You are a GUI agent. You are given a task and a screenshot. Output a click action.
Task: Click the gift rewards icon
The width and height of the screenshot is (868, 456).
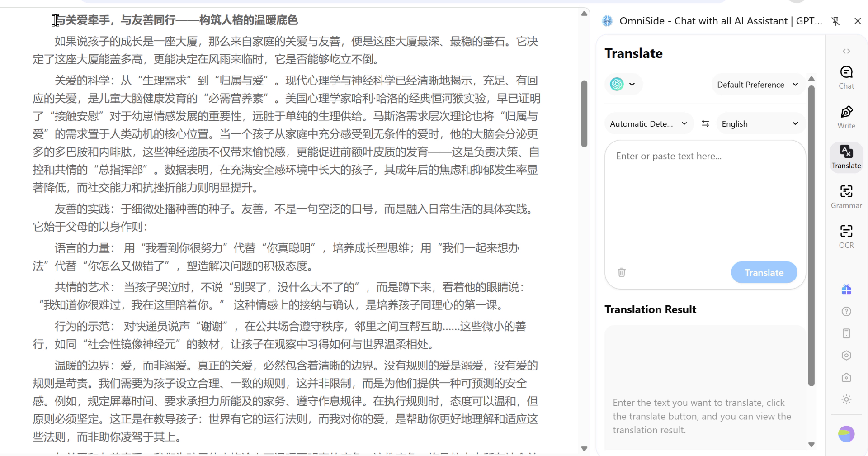point(846,290)
